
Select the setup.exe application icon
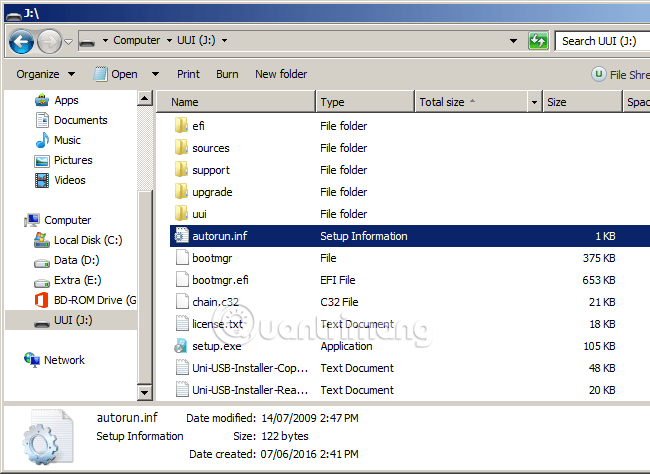tap(181, 345)
